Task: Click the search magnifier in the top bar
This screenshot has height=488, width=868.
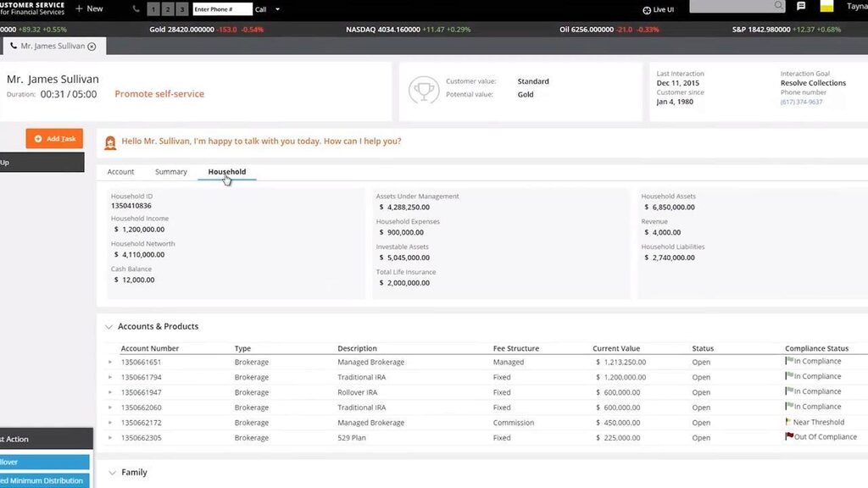Action: [776, 6]
